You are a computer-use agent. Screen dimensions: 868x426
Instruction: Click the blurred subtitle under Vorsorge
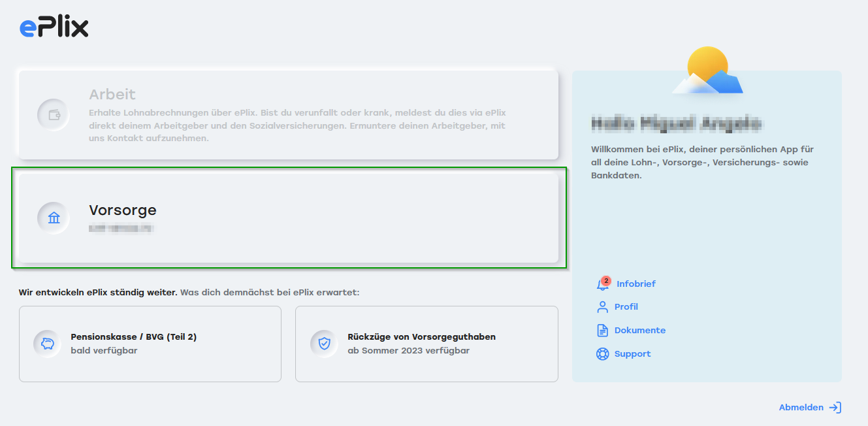pyautogui.click(x=121, y=228)
